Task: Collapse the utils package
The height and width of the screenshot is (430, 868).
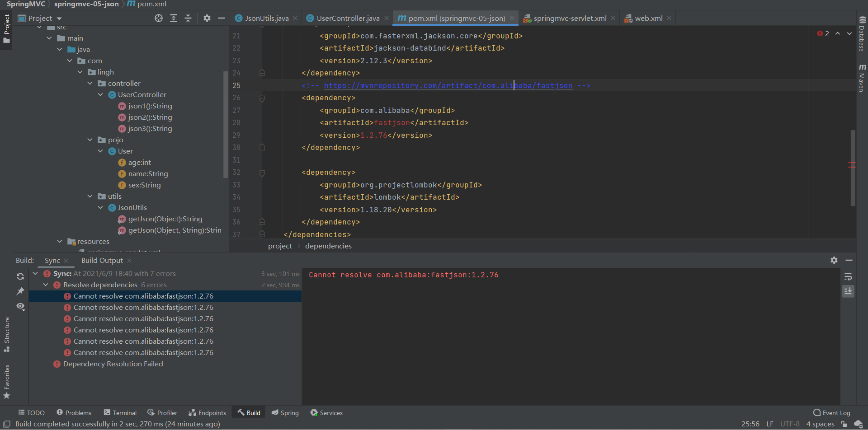Action: 90,196
